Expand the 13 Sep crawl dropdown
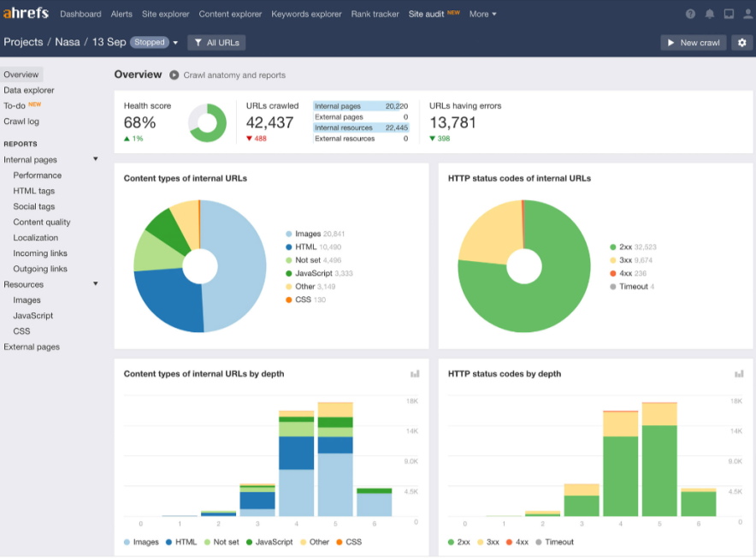This screenshot has height=558, width=756. 176,42
